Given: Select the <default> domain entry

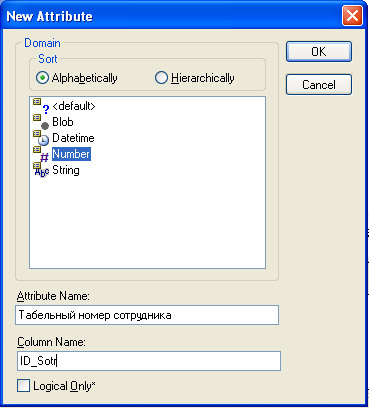Looking at the screenshot, I should tap(74, 106).
